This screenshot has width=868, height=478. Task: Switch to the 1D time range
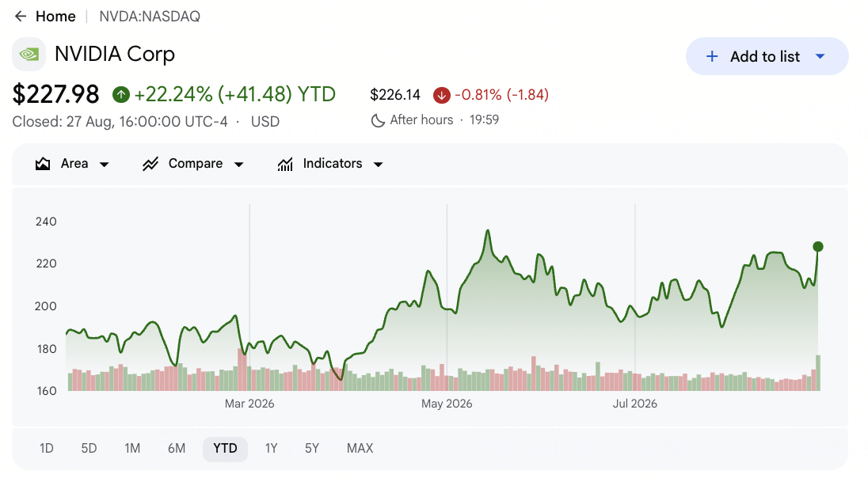47,448
